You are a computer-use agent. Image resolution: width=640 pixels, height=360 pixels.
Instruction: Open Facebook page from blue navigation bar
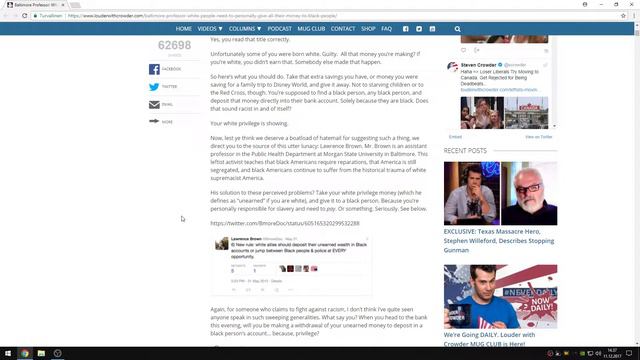click(406, 29)
